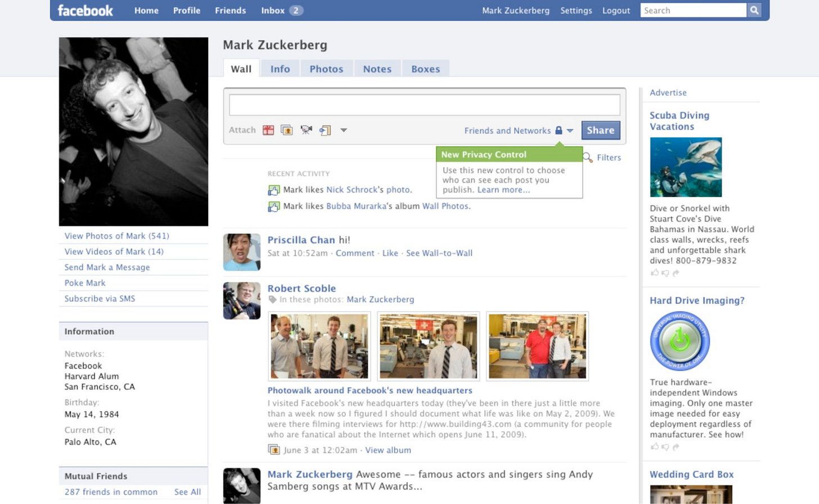
Task: Open the Friends and Networks privacy dropdown
Action: coord(507,130)
